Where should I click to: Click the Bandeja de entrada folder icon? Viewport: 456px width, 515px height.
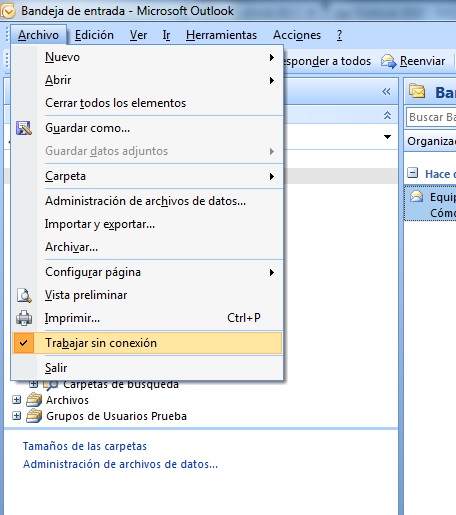[x=417, y=91]
